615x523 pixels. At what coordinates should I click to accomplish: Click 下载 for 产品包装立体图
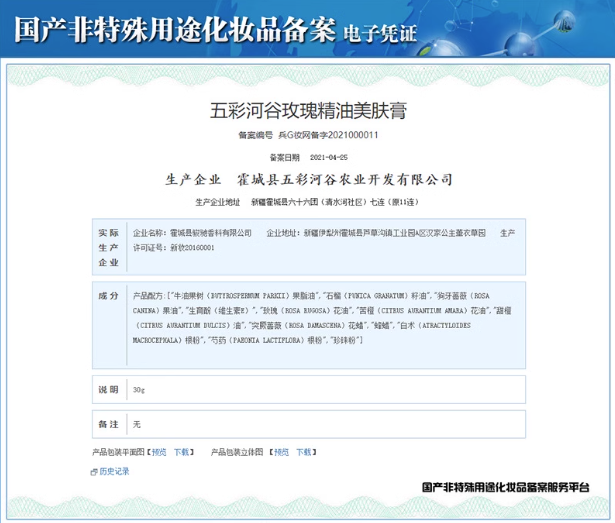click(304, 452)
